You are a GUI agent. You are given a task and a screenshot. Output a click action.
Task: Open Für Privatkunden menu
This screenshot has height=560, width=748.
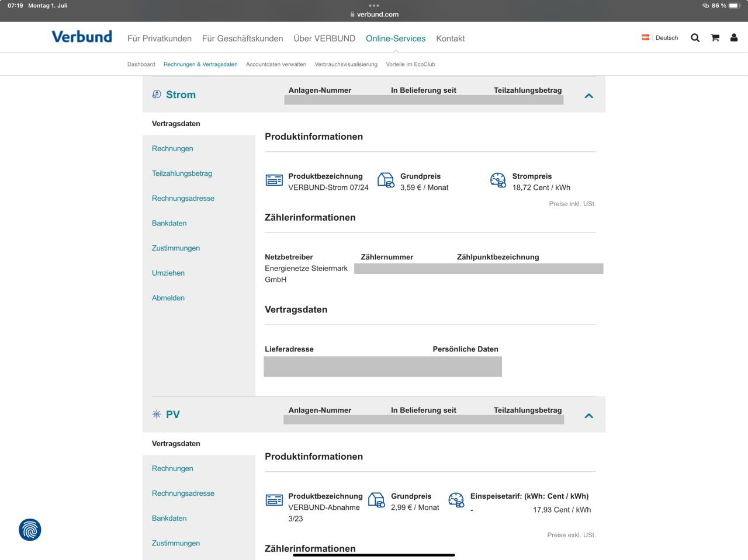[160, 39]
